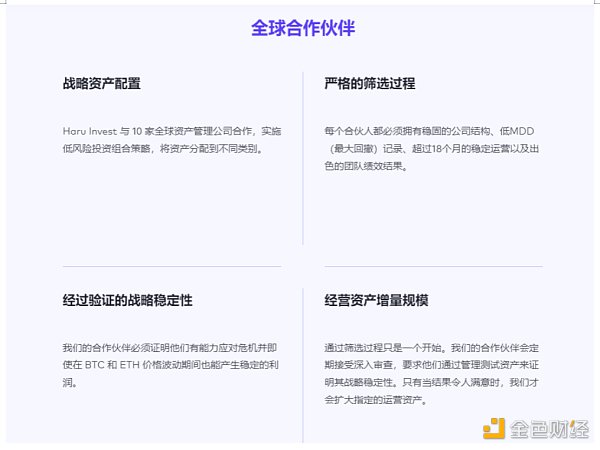The width and height of the screenshot is (600, 450).
Task: Click the 经营资产增量规模 heading
Action: [x=376, y=300]
